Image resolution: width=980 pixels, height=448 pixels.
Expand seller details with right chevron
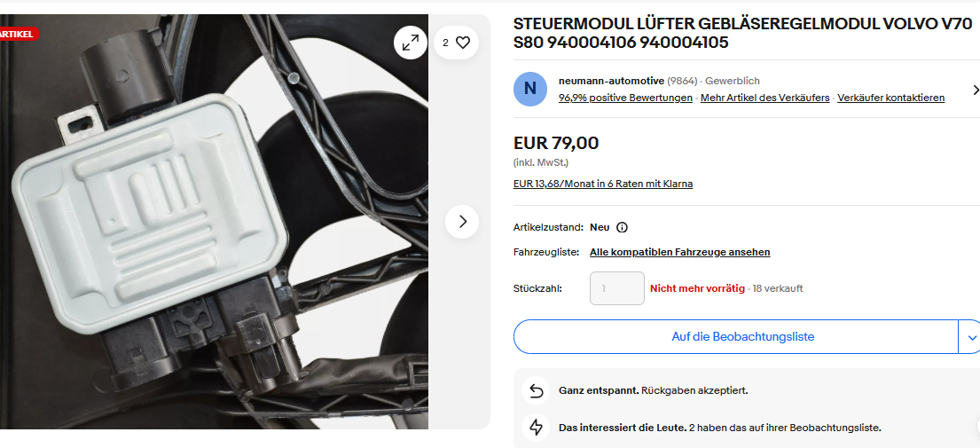975,90
